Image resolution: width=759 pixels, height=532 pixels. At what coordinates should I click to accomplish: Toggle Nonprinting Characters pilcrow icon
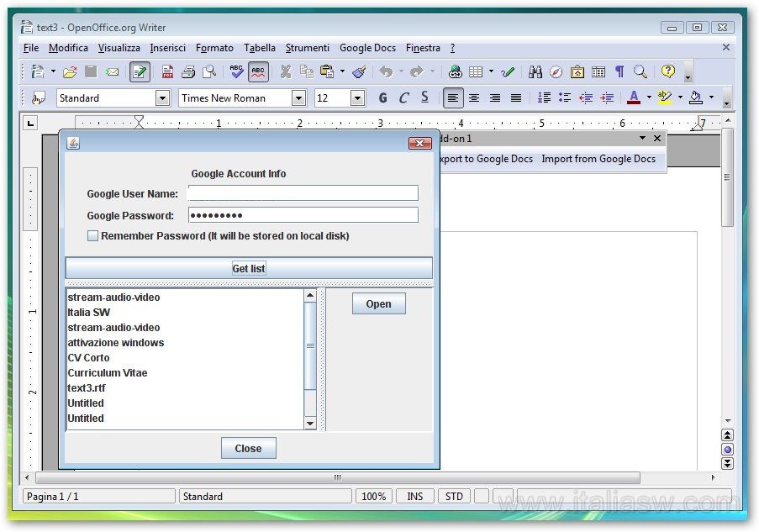[x=619, y=72]
